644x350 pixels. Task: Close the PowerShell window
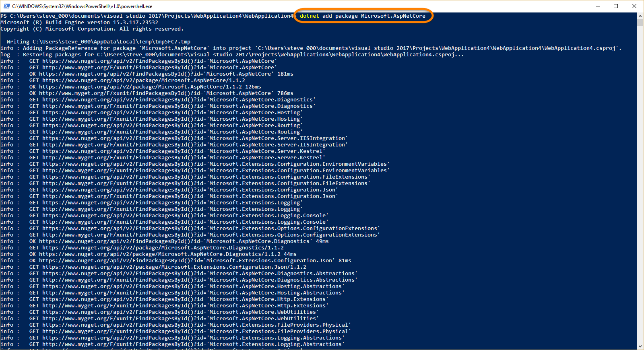[634, 6]
